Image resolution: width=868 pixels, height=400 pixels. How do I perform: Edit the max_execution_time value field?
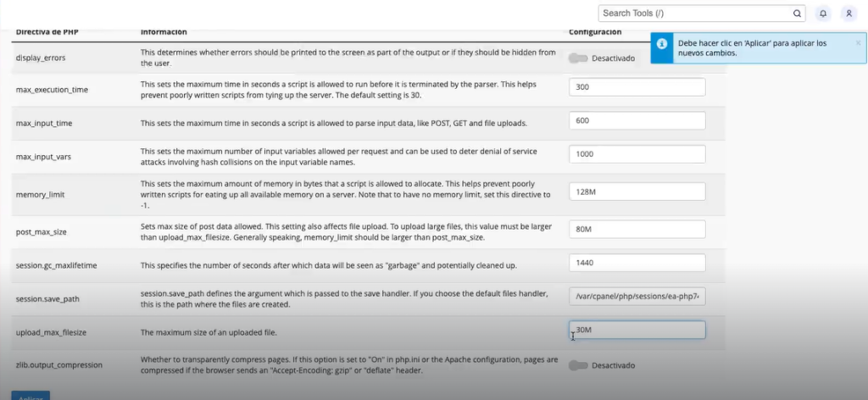coord(637,86)
